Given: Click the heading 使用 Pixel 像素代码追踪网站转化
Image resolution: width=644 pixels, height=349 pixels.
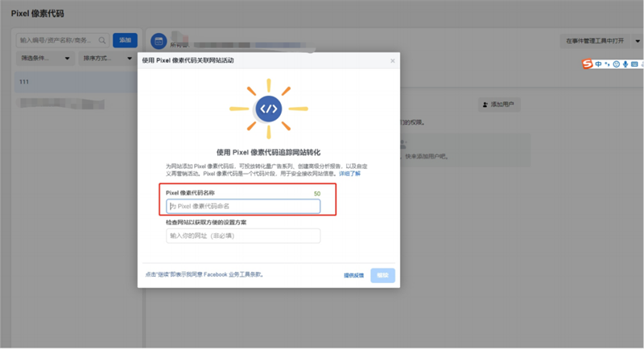Looking at the screenshot, I should (269, 152).
